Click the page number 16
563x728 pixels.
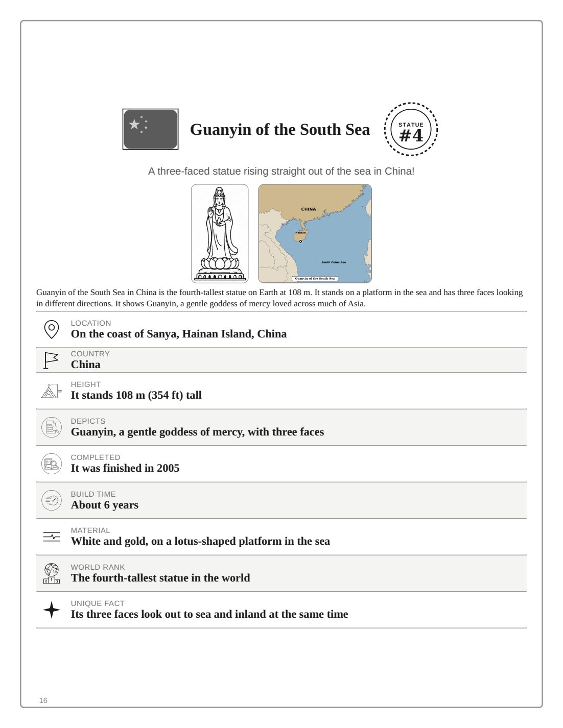click(x=43, y=700)
